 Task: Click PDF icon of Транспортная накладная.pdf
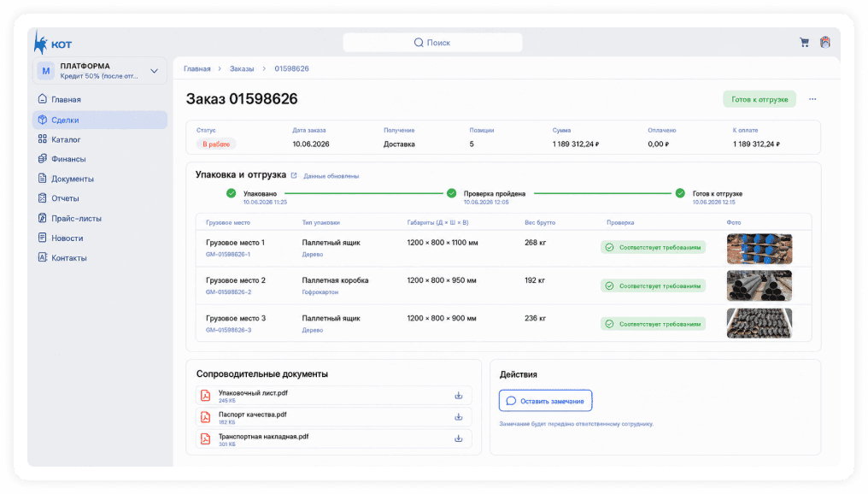point(205,438)
